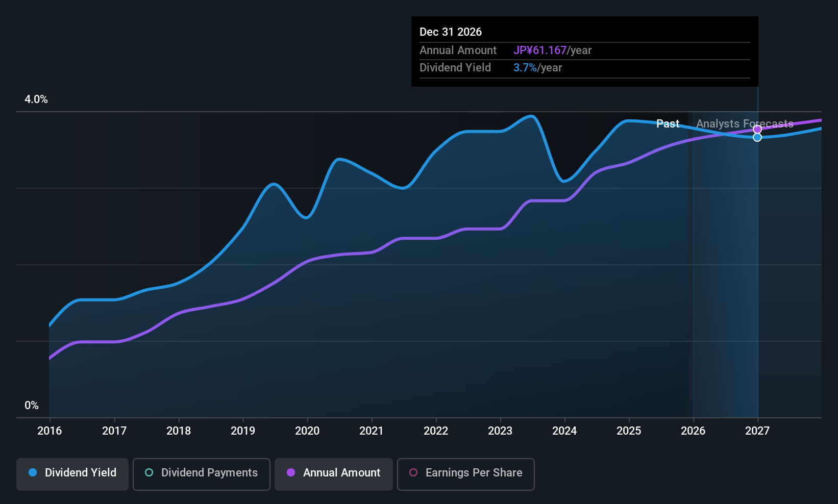
Task: Click the JP¥61.167 annual amount value
Action: pyautogui.click(x=540, y=51)
